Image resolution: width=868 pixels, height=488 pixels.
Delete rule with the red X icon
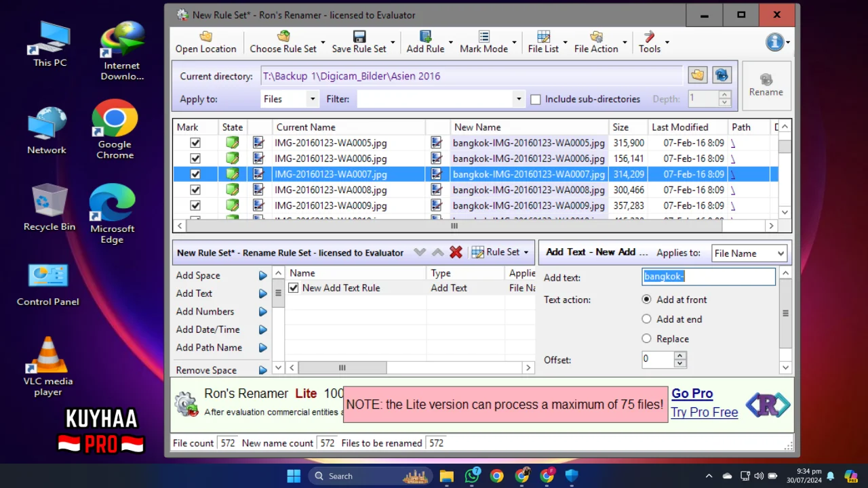tap(456, 252)
